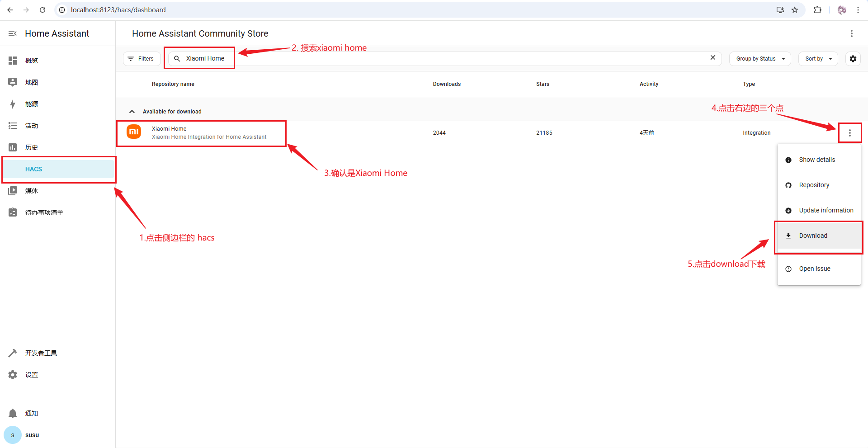This screenshot has height=448, width=868.
Task: Click the Xiaomi Mi logo icon
Action: coord(134,132)
